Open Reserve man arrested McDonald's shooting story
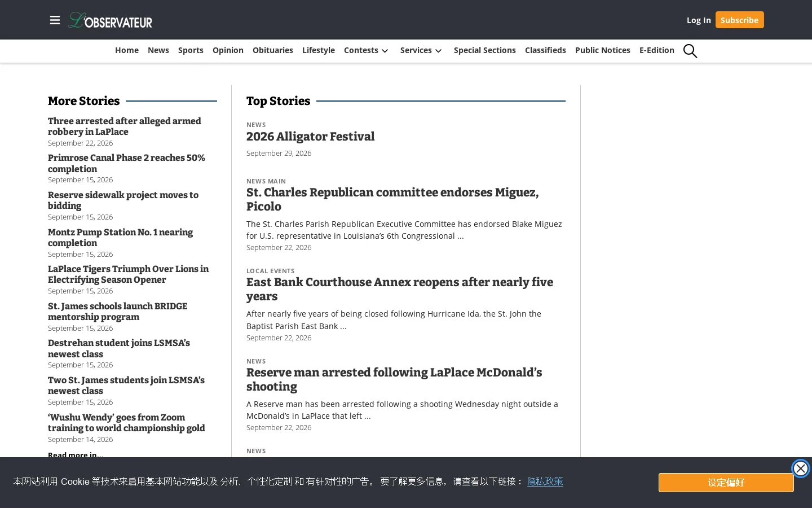Image resolution: width=812 pixels, height=508 pixels. point(394,379)
